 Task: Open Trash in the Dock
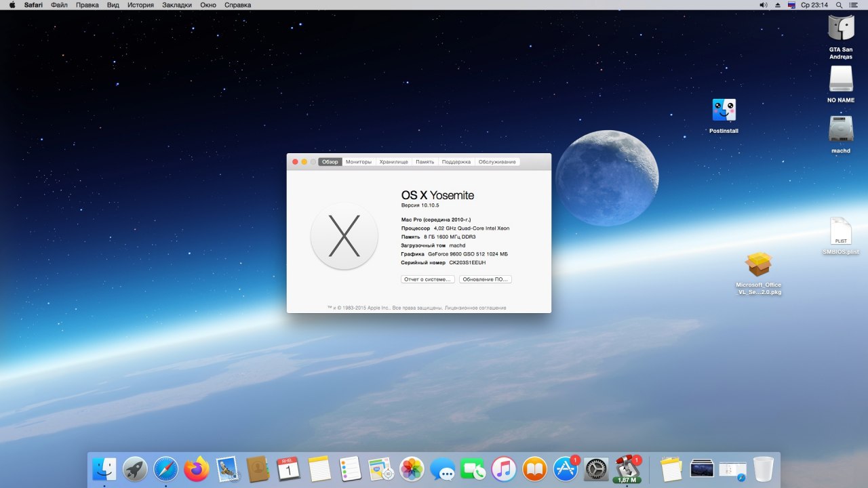[x=763, y=468]
